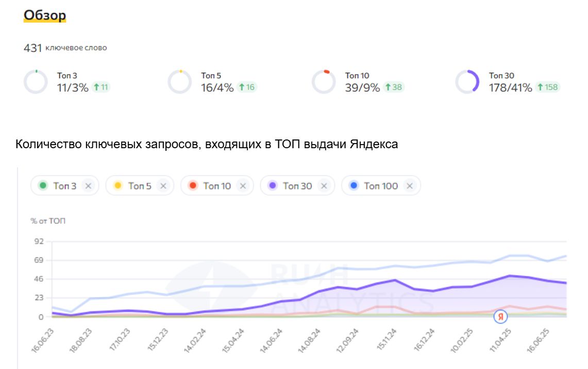
Task: Click the +158 growth badge
Action: click(548, 87)
